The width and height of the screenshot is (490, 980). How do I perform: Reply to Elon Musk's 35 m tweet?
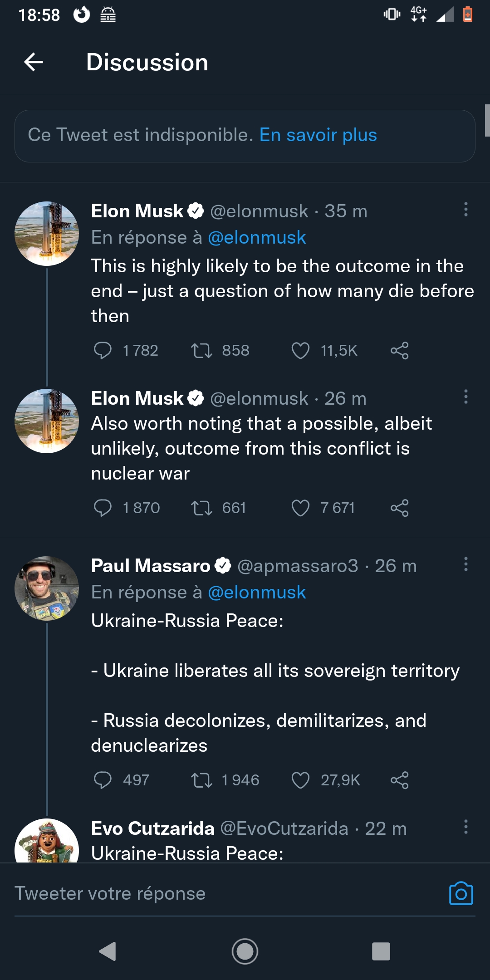tap(103, 351)
